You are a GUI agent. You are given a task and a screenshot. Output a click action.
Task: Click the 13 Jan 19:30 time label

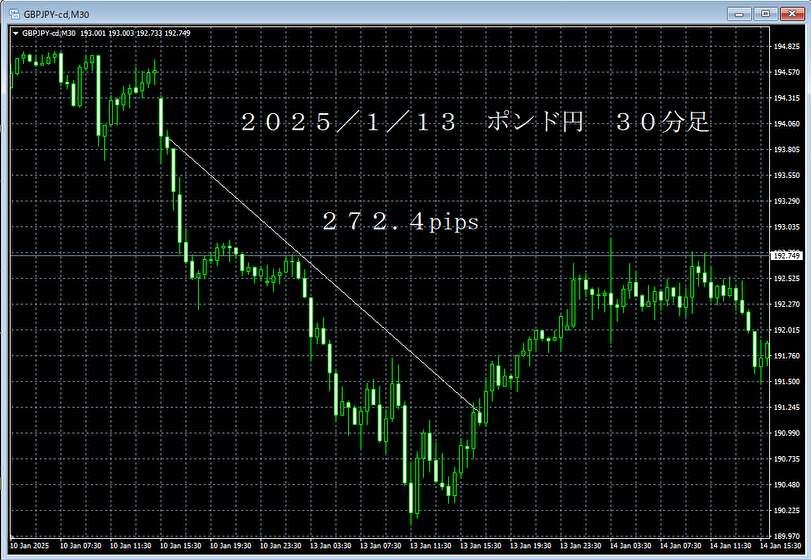click(531, 546)
